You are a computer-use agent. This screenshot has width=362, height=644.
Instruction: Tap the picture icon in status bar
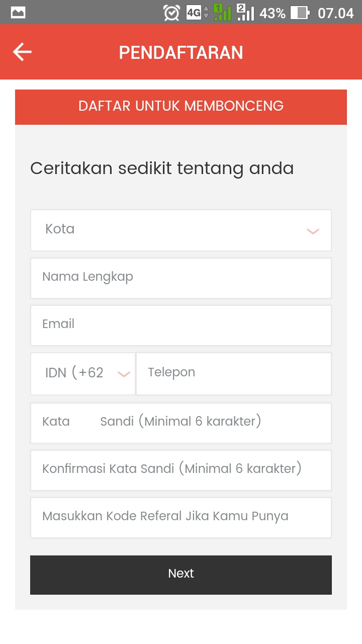[x=18, y=13]
